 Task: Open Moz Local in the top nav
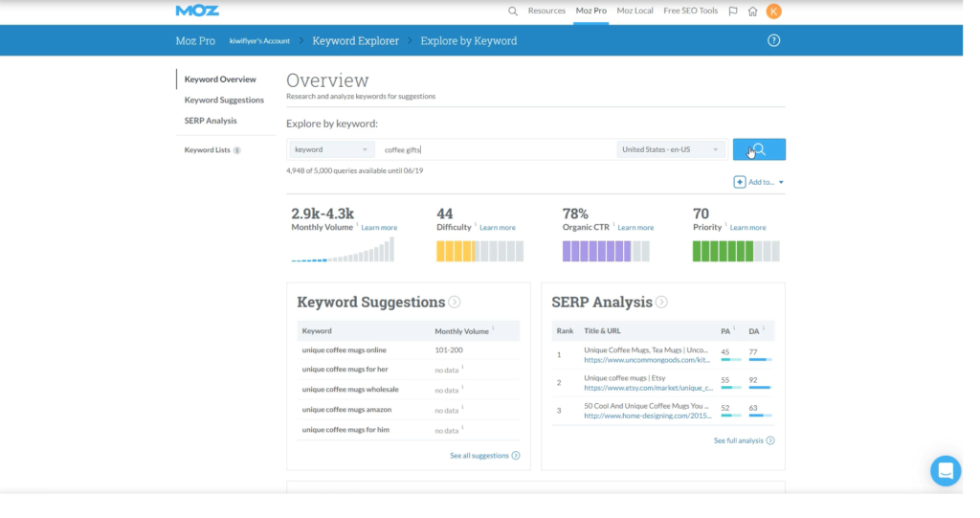point(635,11)
